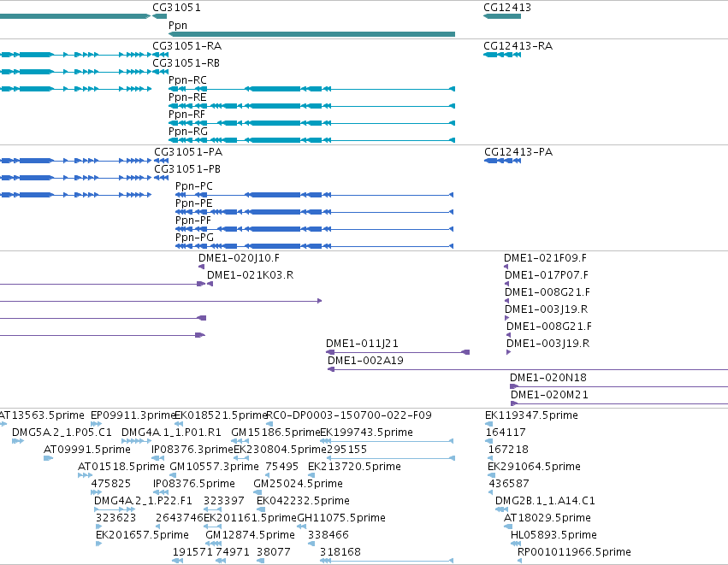The height and width of the screenshot is (565, 728).
Task: Select the CG12413-RA transcript label
Action: point(518,46)
